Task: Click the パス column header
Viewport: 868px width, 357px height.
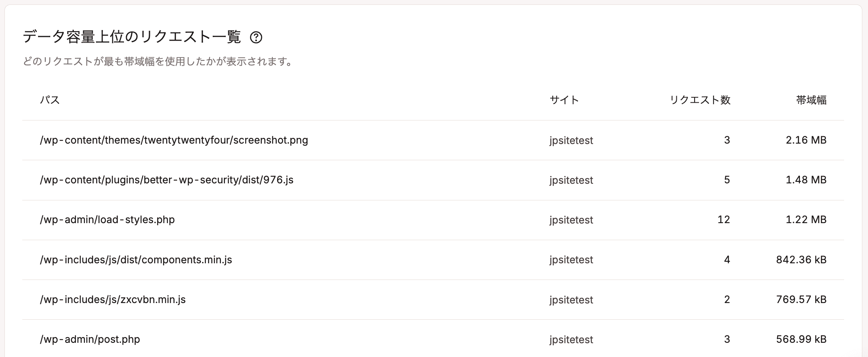Action: click(50, 100)
